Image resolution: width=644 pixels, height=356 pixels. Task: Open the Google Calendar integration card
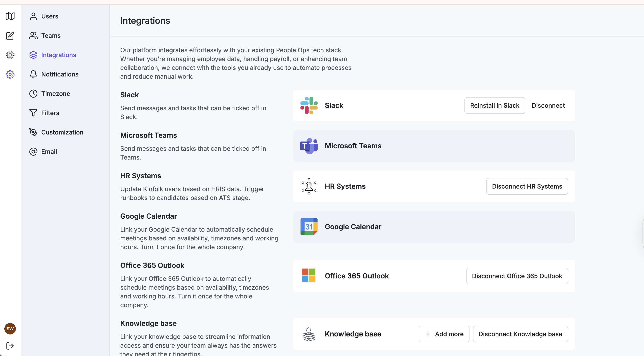[x=434, y=227]
